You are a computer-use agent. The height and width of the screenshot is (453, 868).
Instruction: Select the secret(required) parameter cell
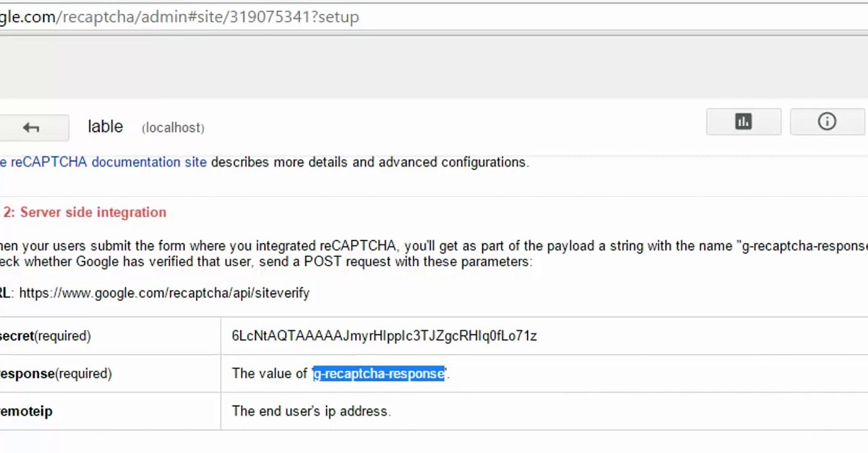click(110, 336)
